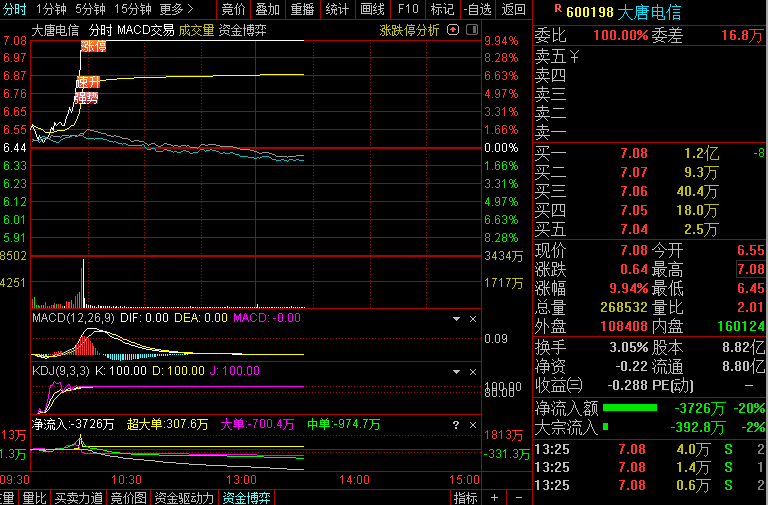
Task: Click the R margin-trading marker icon
Action: [558, 8]
